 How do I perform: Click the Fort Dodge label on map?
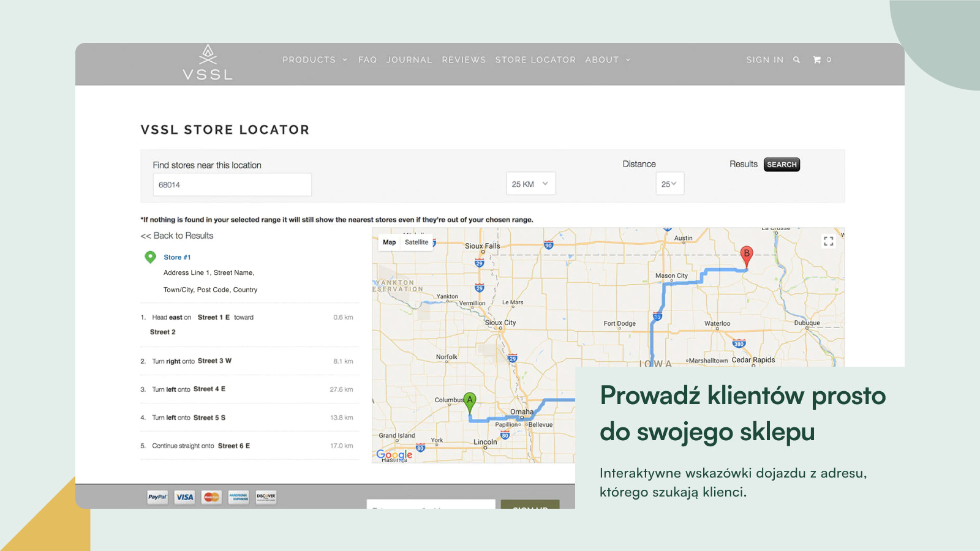pos(619,323)
